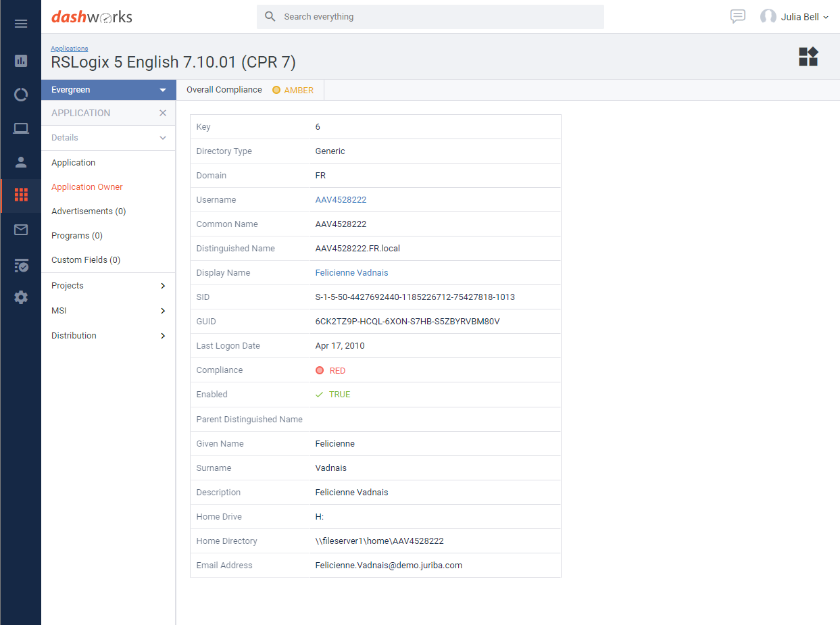Click the RED compliance value text
Image resolution: width=840 pixels, height=625 pixels.
click(x=337, y=371)
